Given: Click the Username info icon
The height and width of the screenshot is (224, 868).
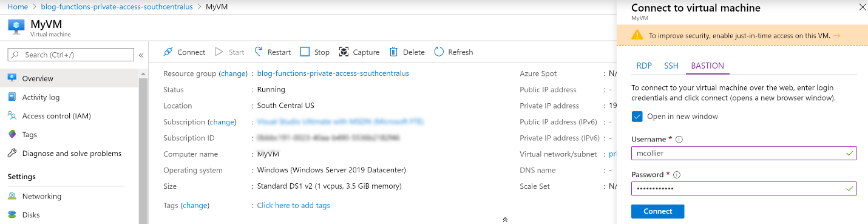Looking at the screenshot, I should [679, 140].
